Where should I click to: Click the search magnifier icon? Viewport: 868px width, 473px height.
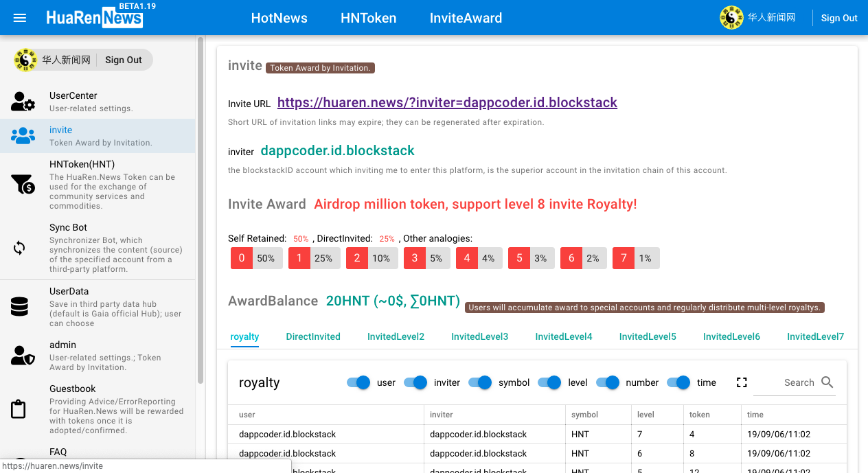pos(827,382)
